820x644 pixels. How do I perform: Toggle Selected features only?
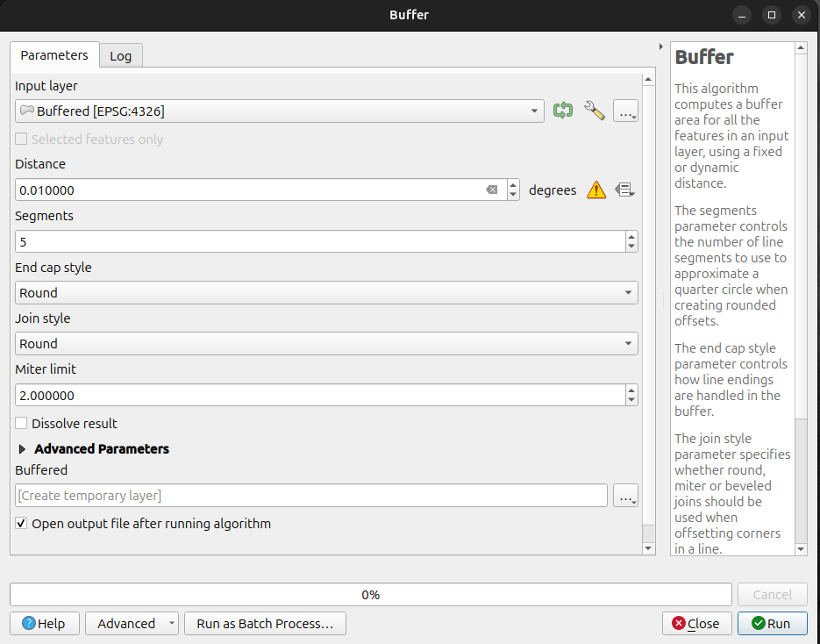coord(19,139)
